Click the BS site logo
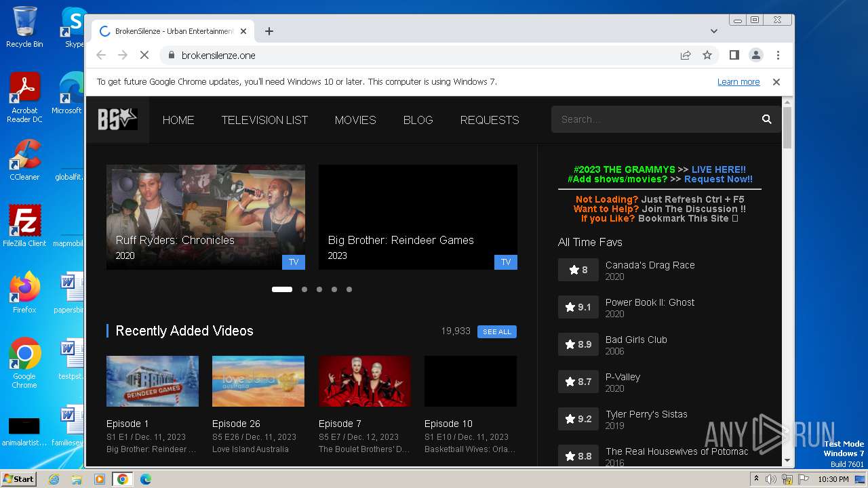 tap(117, 119)
